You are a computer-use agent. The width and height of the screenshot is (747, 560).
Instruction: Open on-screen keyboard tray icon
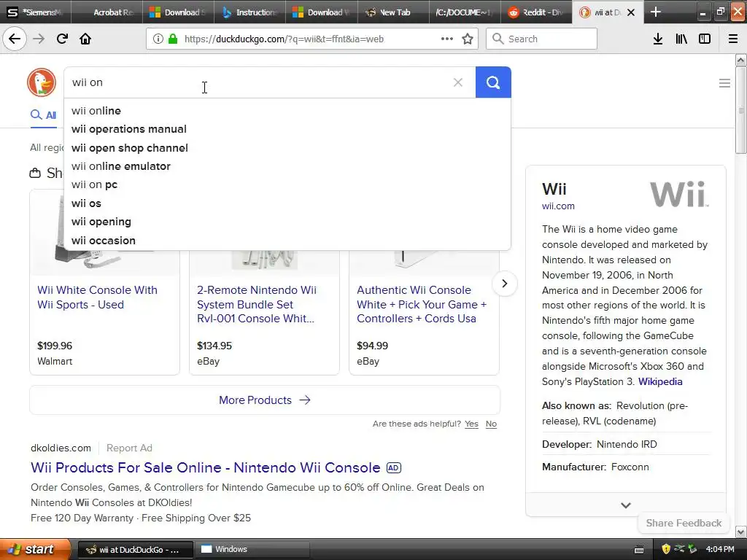(x=639, y=550)
